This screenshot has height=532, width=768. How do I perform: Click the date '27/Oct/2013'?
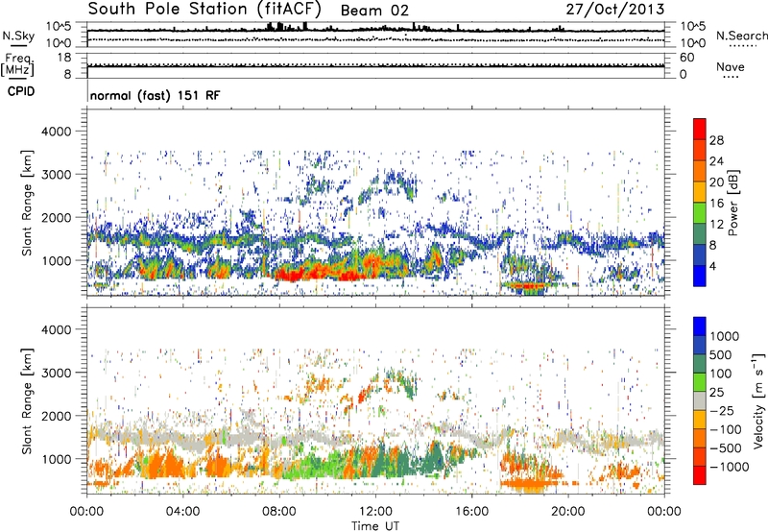tap(615, 10)
